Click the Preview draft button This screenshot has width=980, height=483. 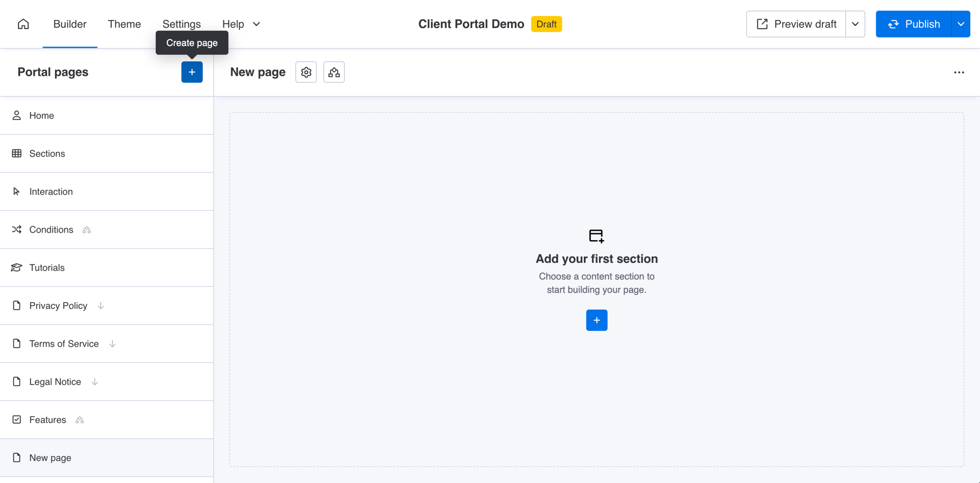pyautogui.click(x=796, y=24)
